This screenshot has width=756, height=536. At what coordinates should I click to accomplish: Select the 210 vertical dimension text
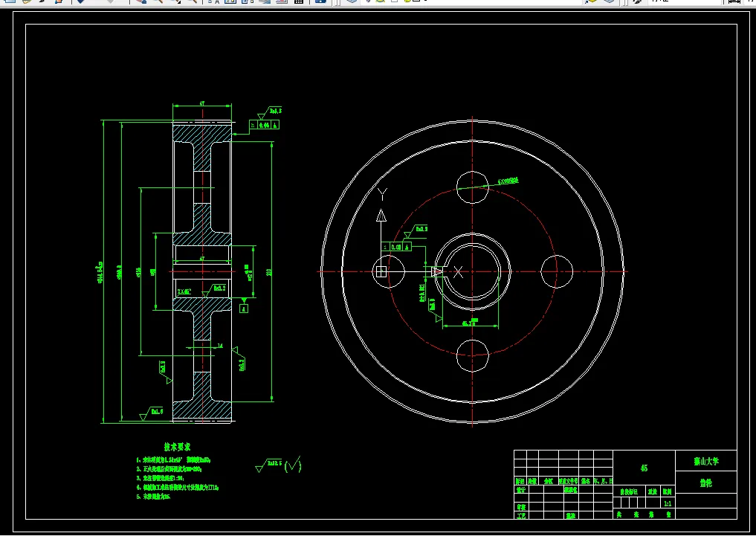(x=269, y=272)
